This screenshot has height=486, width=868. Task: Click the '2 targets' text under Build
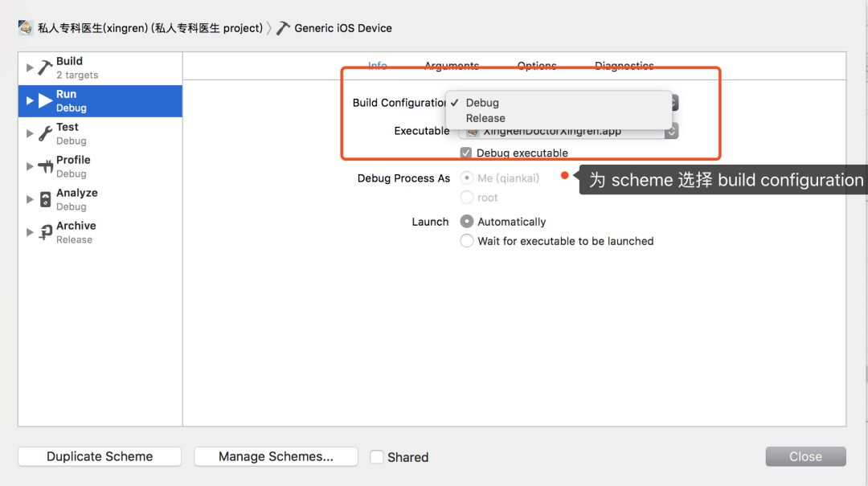[x=77, y=76]
